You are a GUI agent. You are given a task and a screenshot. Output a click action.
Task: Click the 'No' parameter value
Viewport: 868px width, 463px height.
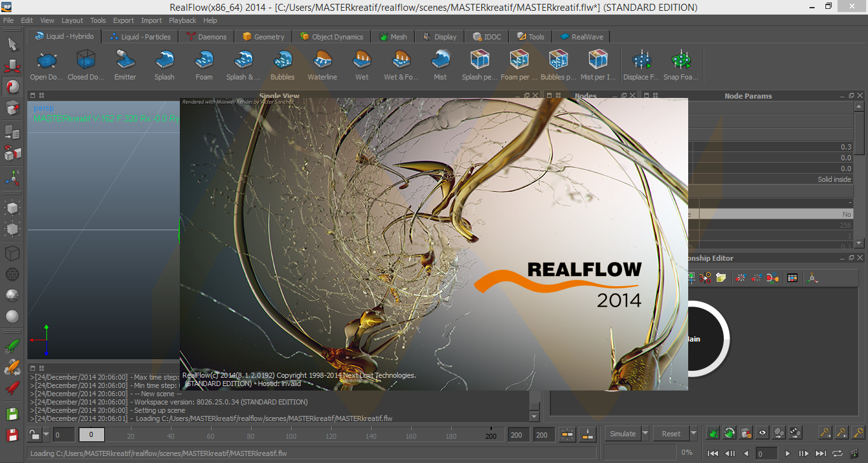tap(846, 214)
